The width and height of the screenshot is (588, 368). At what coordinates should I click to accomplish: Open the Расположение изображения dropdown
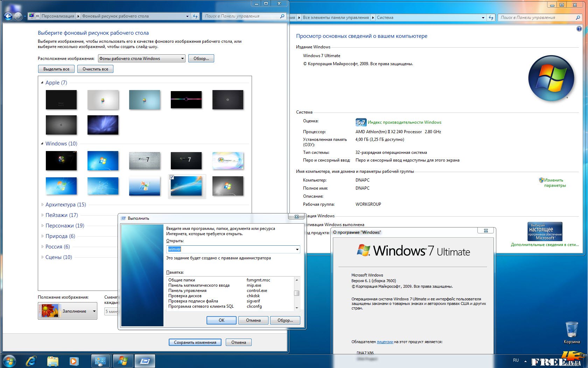coord(142,59)
